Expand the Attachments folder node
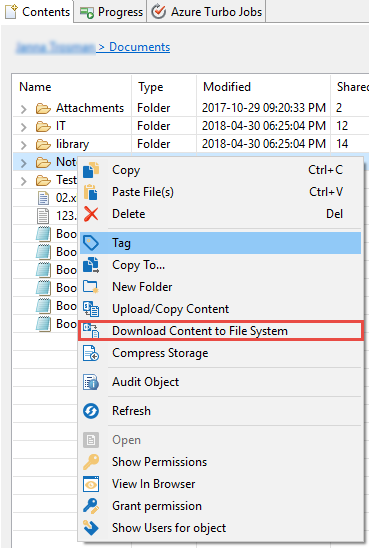Screen dimensions: 369x548 pos(23,109)
